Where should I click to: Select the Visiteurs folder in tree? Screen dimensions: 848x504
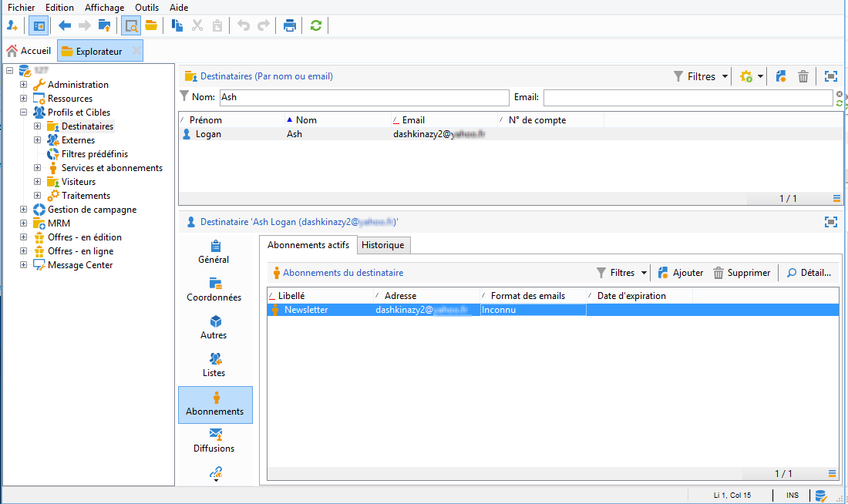pos(79,182)
